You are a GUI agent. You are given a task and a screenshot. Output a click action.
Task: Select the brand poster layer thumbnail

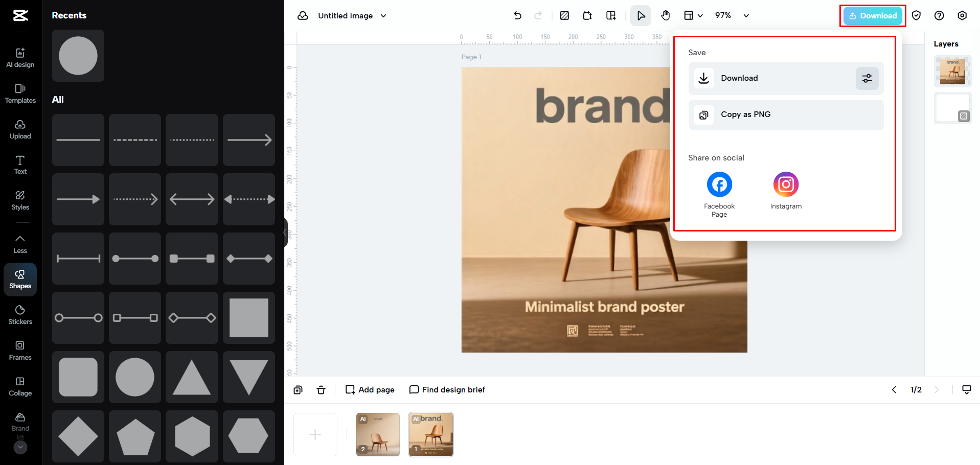(x=952, y=71)
